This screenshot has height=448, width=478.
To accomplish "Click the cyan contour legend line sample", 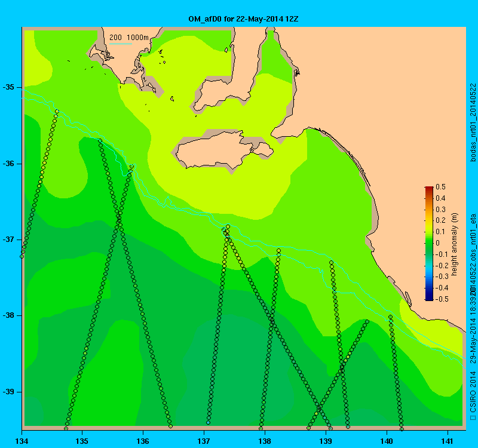I will [121, 44].
